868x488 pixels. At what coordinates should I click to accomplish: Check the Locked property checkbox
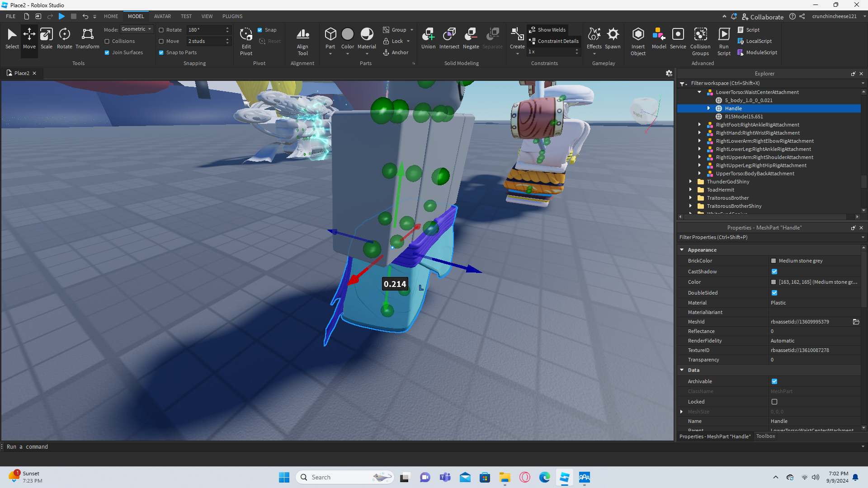tap(774, 402)
